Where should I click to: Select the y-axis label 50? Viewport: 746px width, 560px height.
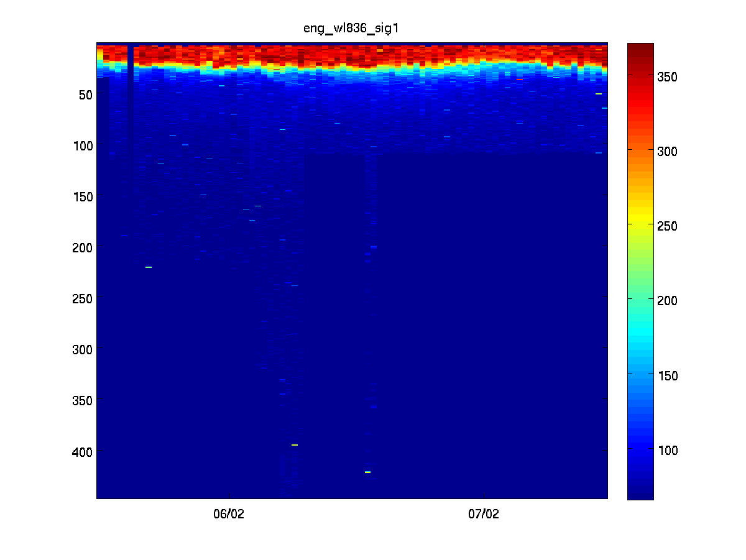point(86,95)
